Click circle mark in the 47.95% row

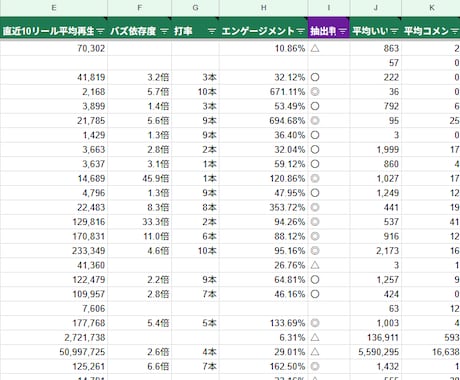click(315, 193)
